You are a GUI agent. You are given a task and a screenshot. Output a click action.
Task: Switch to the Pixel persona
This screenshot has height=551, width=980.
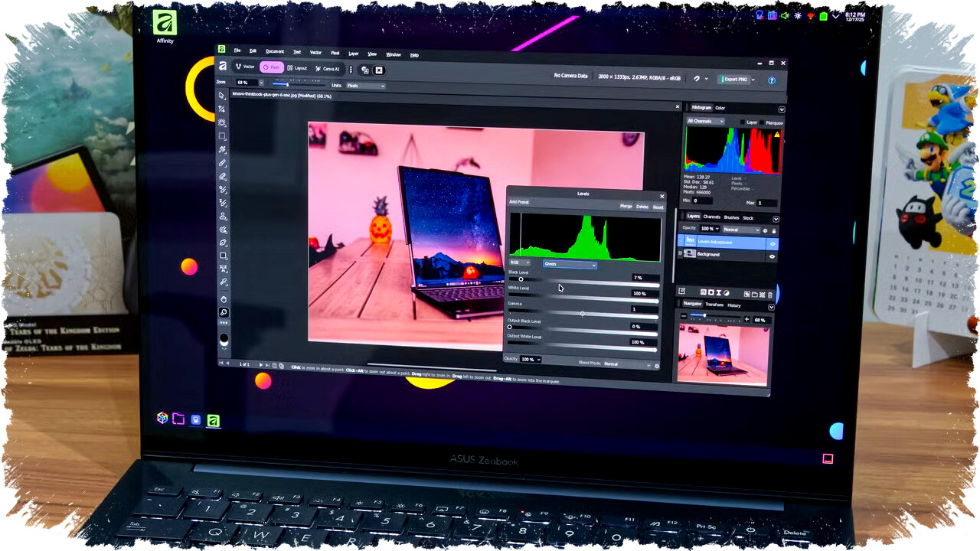270,69
